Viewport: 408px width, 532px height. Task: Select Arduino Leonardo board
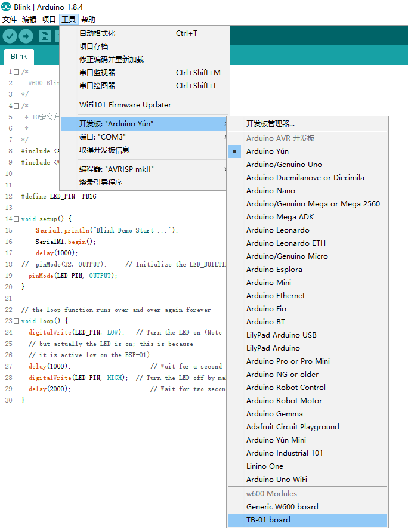307,230
